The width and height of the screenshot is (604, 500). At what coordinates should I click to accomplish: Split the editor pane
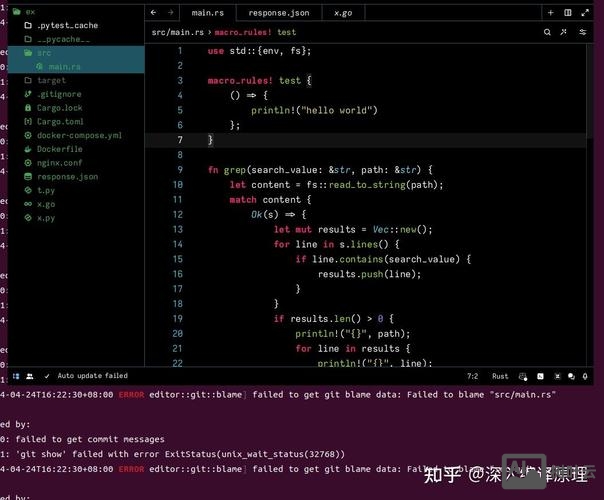(x=568, y=13)
